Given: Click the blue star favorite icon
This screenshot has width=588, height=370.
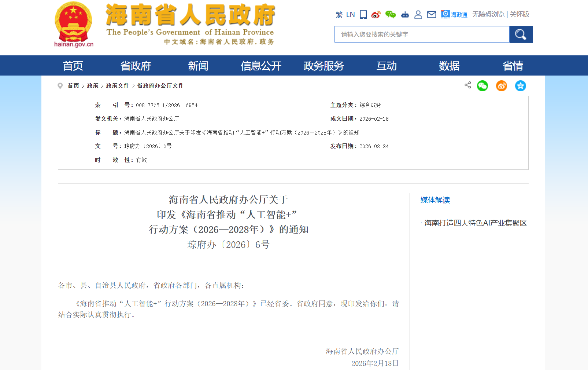Looking at the screenshot, I should (x=520, y=86).
